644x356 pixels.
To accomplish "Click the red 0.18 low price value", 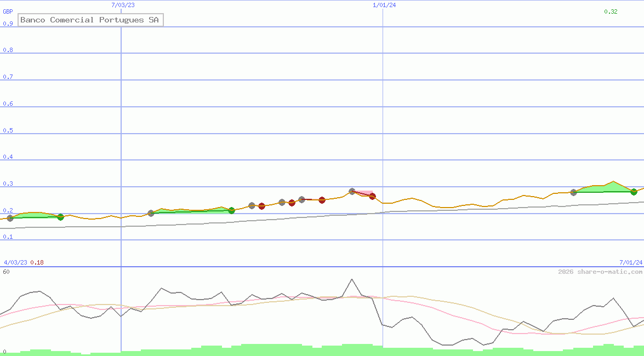I will (37, 262).
